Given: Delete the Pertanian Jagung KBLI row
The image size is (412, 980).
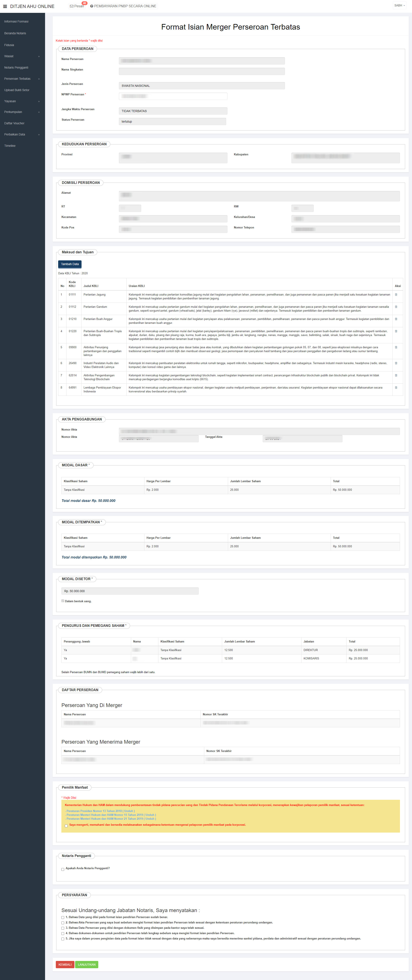Looking at the screenshot, I should (x=396, y=295).
